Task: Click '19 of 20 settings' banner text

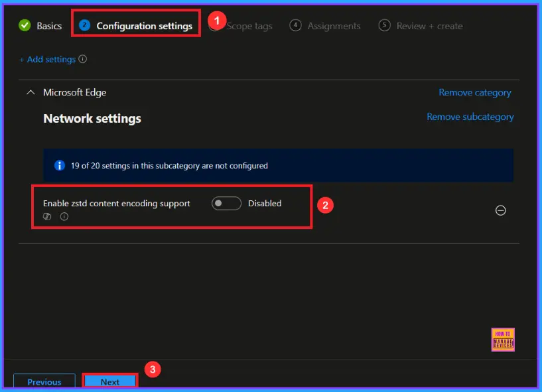Action: 169,166
